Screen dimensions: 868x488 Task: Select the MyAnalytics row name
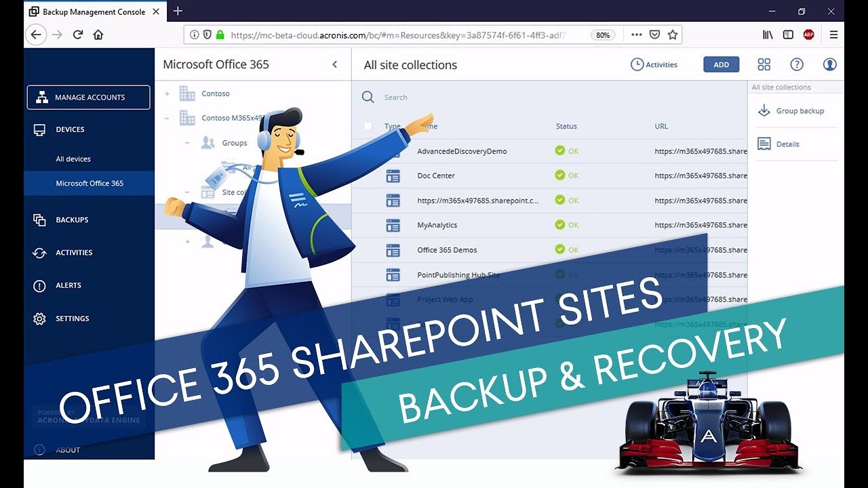coord(437,225)
